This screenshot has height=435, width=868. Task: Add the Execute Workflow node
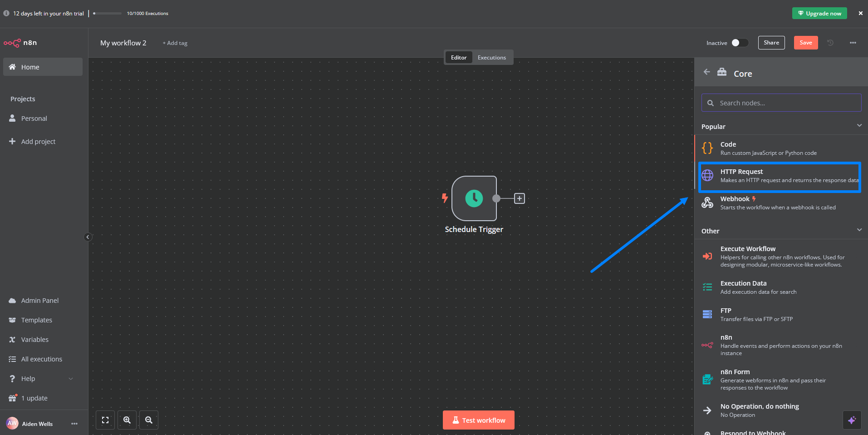point(781,257)
